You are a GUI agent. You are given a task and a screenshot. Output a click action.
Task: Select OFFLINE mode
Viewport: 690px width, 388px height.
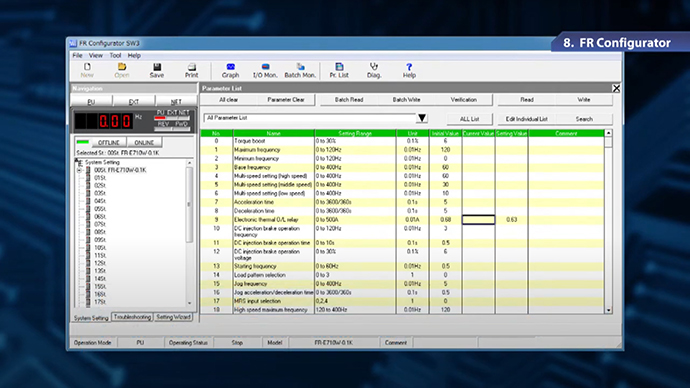[109, 143]
